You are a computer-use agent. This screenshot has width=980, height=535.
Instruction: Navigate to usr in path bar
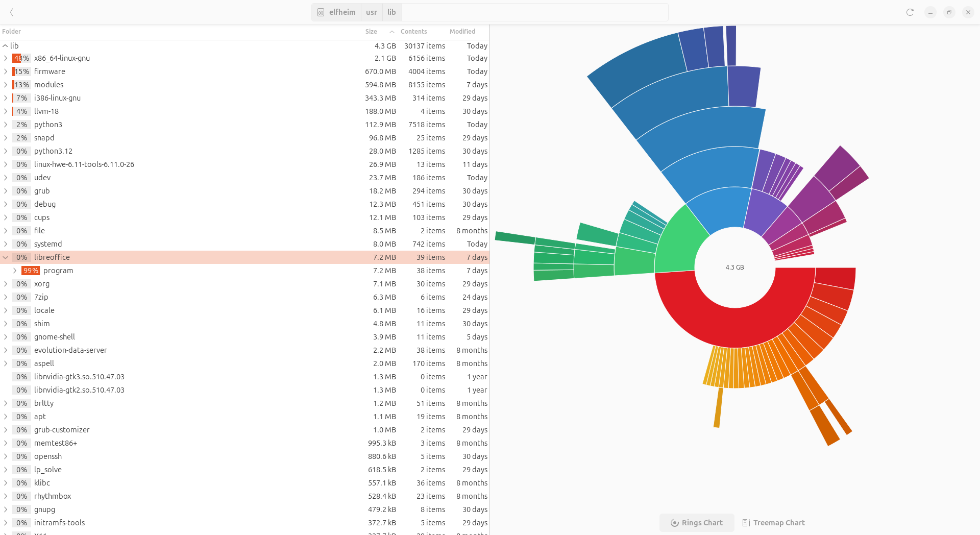pyautogui.click(x=372, y=12)
